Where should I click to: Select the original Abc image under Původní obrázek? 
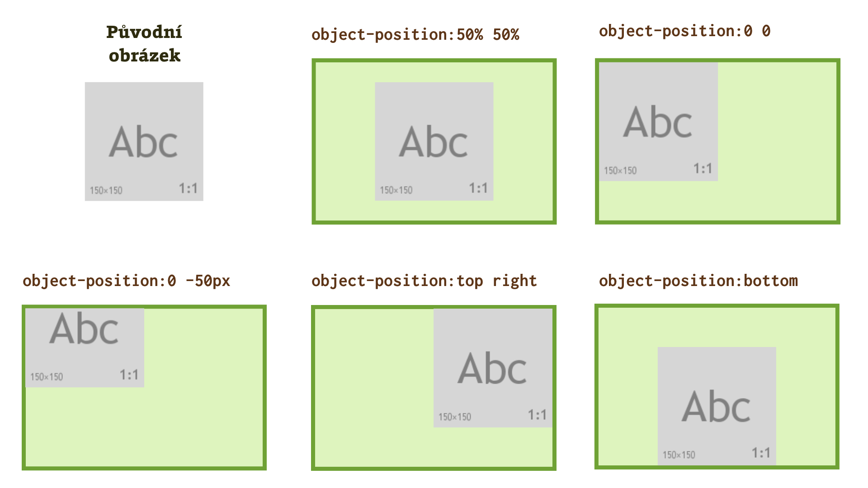point(144,141)
